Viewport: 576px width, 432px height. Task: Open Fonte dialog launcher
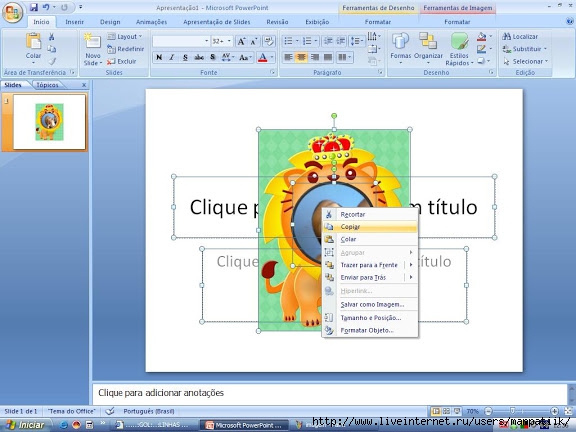pos(273,72)
